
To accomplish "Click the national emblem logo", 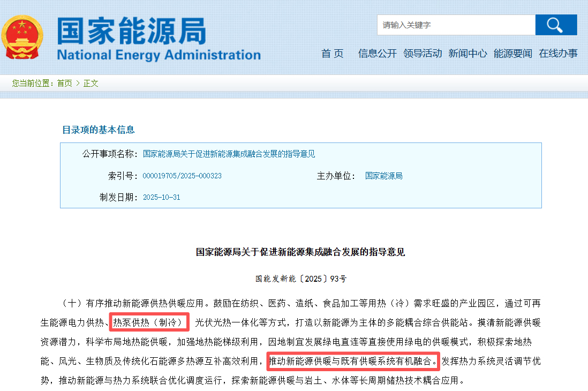I will click(22, 37).
